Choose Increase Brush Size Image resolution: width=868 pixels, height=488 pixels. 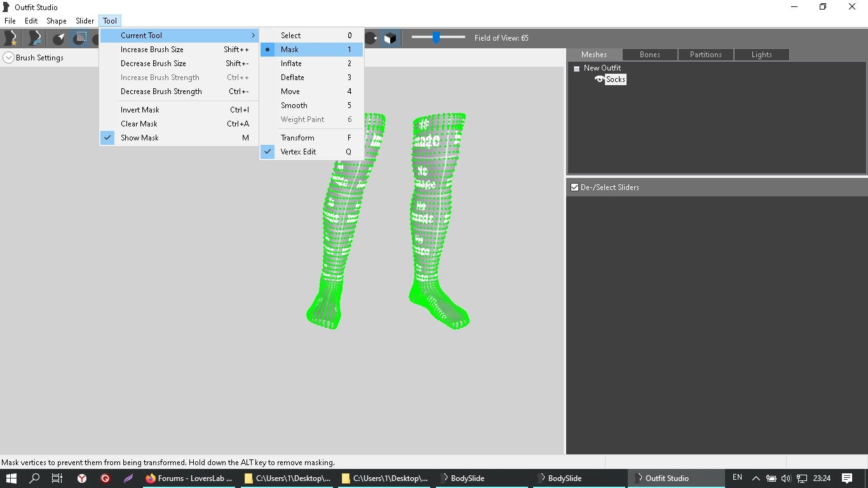click(x=179, y=50)
